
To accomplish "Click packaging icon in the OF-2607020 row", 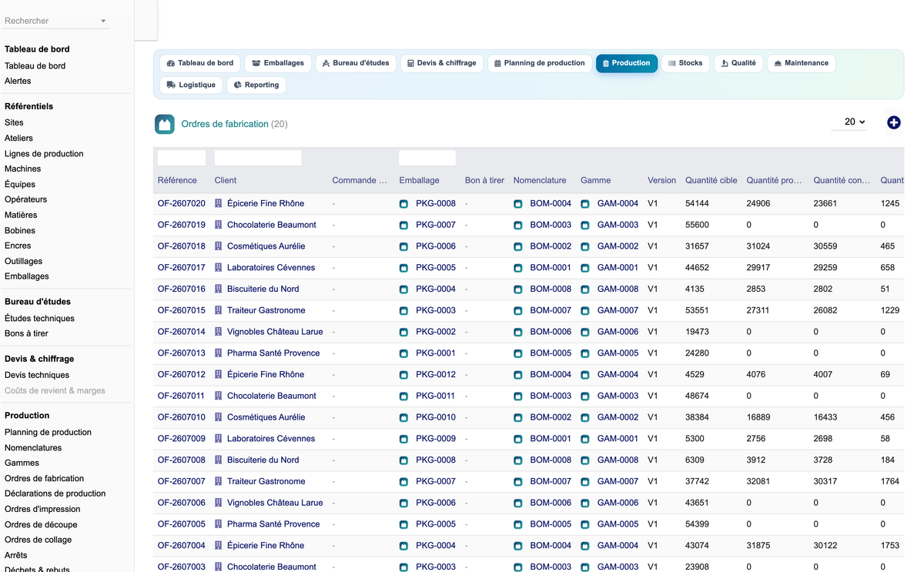I will (x=403, y=204).
